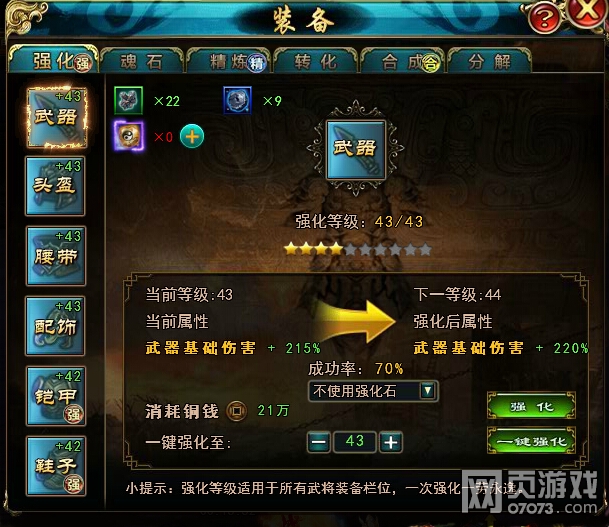Viewport: 609px width, 527px height.
Task: Switch to the 魂石 tab
Action: 142,61
